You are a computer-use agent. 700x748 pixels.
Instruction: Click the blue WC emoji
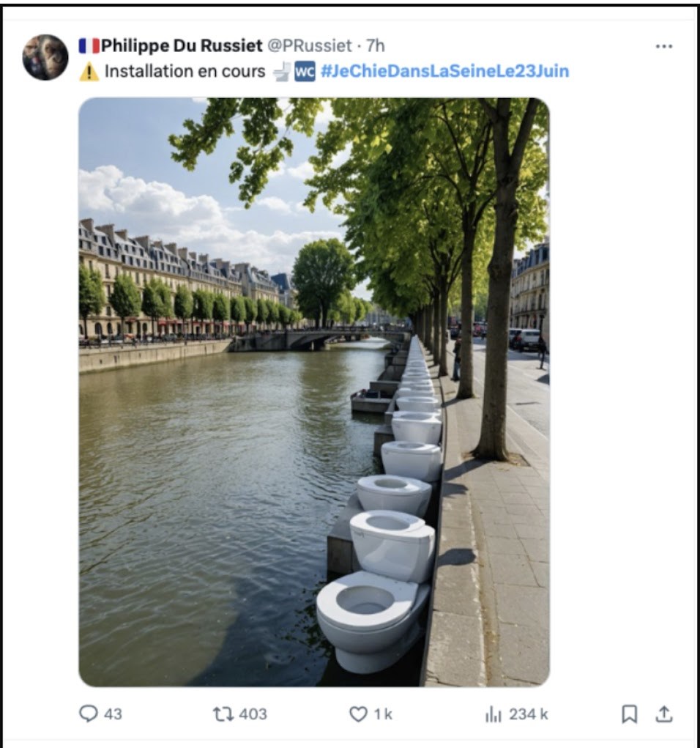305,72
